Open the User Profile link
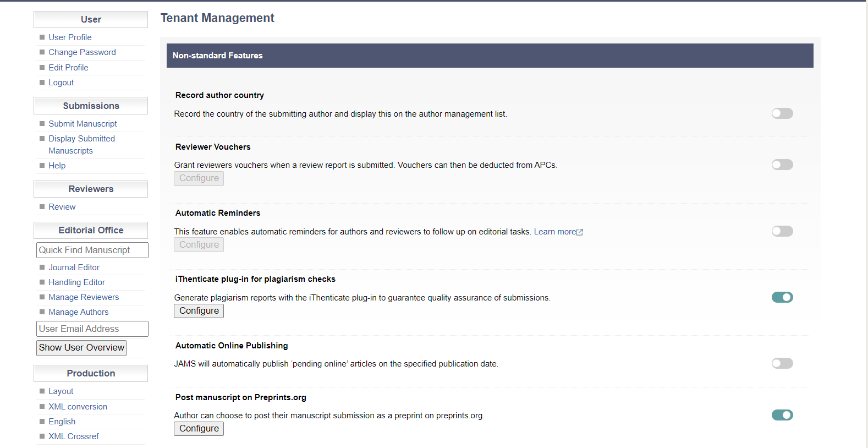The image size is (868, 448). click(70, 37)
